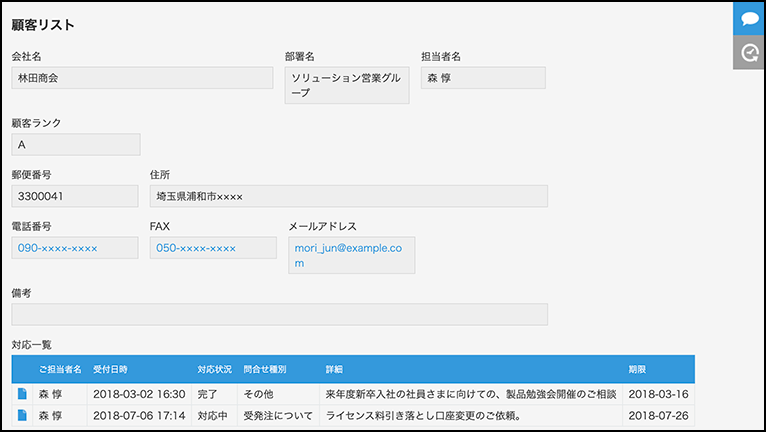766x432 pixels.
Task: Click the FAX number 050-xxxx-xxxx link
Action: pos(196,248)
